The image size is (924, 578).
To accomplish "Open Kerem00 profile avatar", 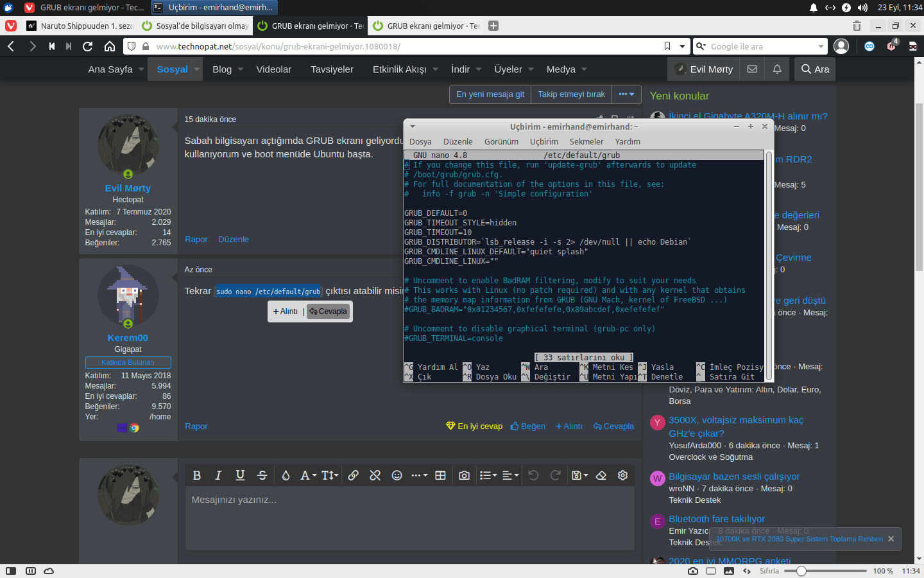I will [128, 295].
